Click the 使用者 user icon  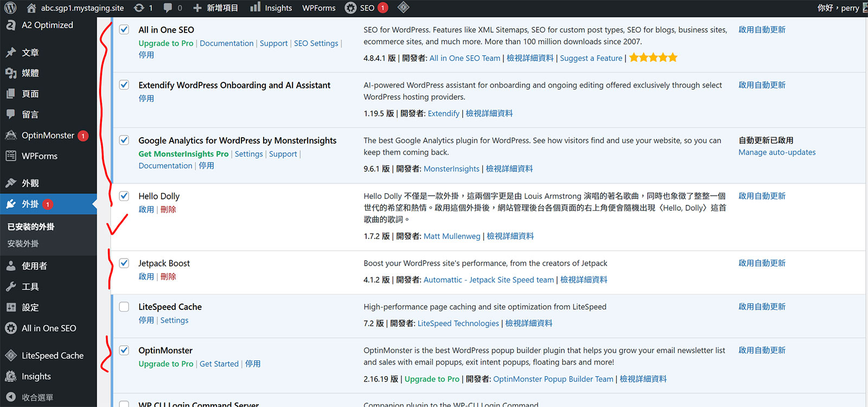point(11,266)
